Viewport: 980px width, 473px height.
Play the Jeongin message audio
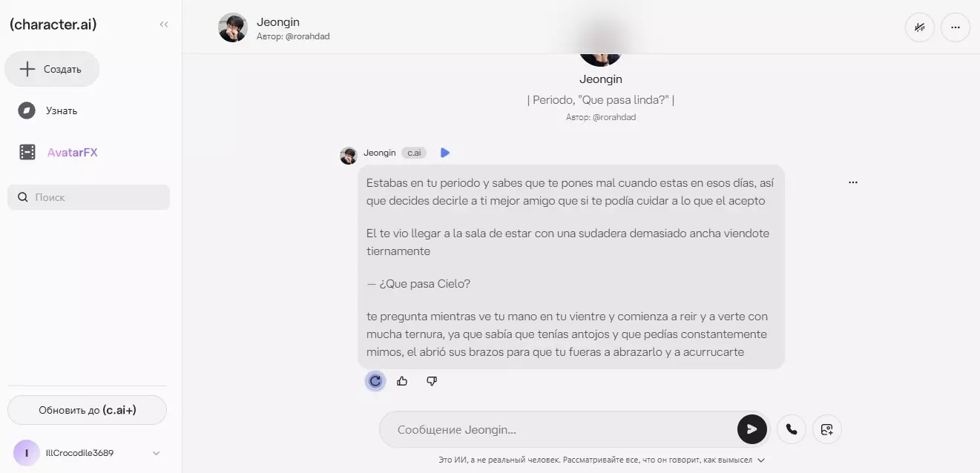445,153
